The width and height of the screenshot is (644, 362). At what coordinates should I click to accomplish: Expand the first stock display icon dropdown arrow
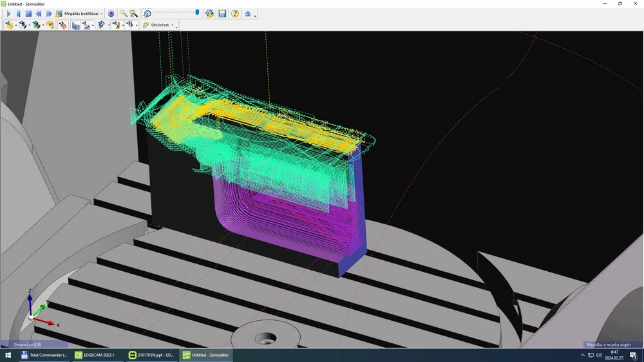16,26
